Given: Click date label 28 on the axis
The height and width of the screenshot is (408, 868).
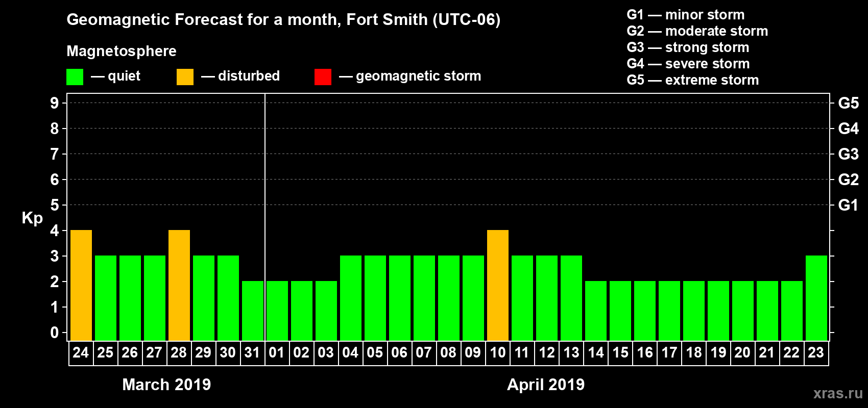Looking at the screenshot, I should pyautogui.click(x=179, y=352).
